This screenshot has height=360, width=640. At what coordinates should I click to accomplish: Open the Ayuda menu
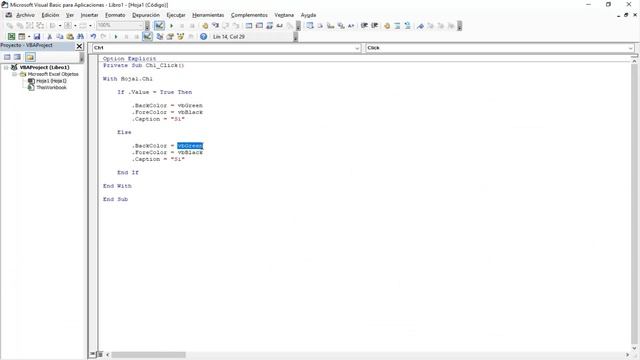click(308, 15)
